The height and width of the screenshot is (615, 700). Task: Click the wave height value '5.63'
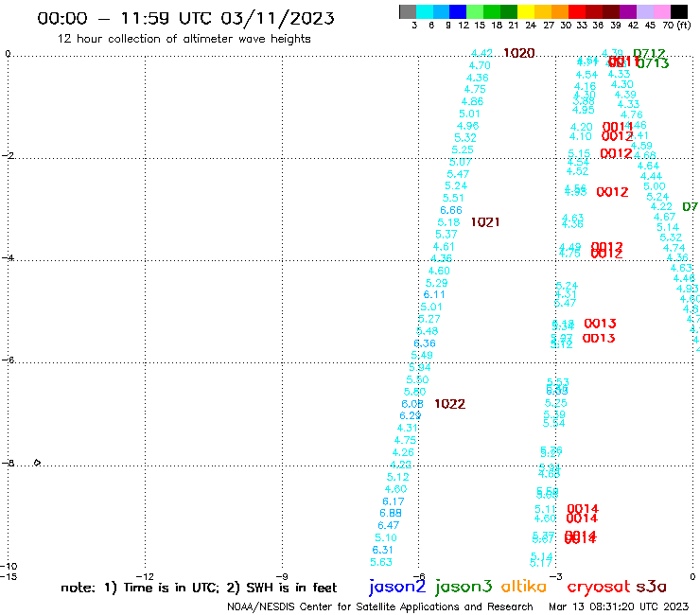click(381, 562)
